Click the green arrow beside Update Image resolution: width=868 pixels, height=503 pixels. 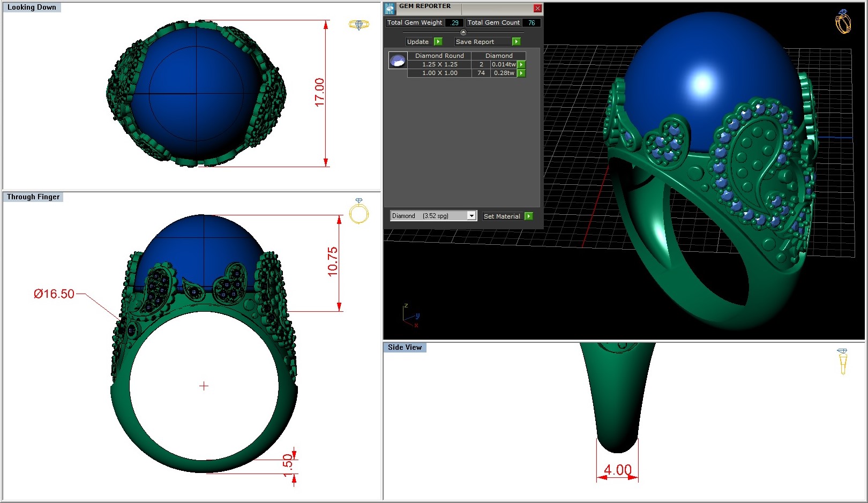coord(438,42)
